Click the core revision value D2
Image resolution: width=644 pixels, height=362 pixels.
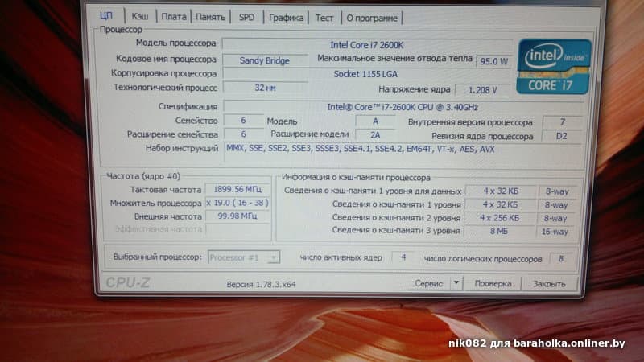click(561, 136)
